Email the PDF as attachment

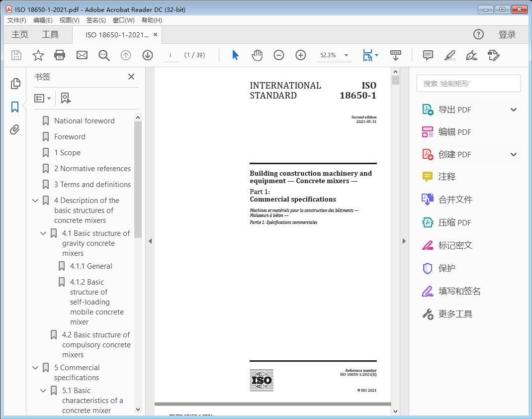(x=82, y=55)
